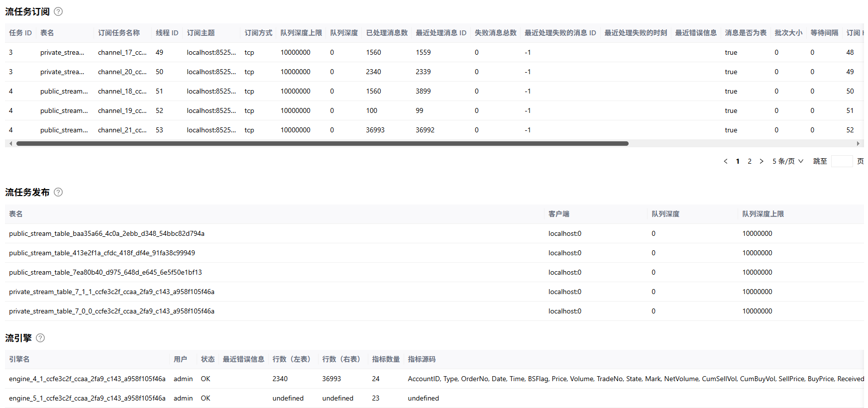868x408 pixels.
Task: Click engine_5_1 row in 流引擎 table
Action: click(87, 398)
